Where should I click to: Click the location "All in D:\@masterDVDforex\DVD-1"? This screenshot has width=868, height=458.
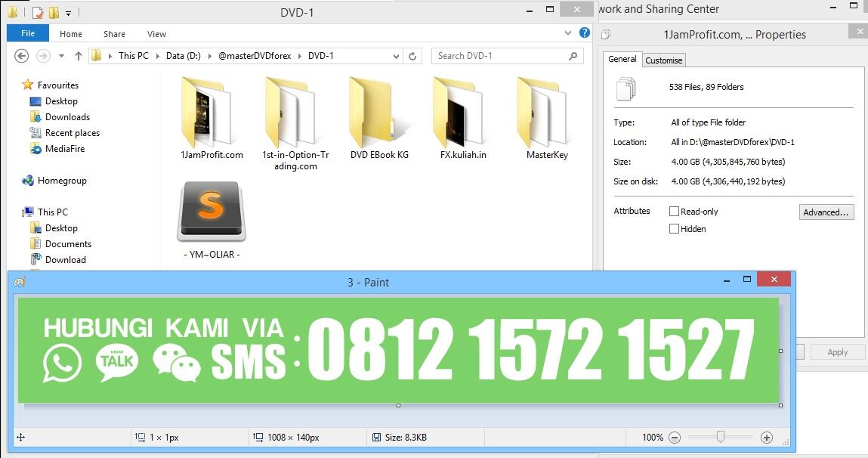pyautogui.click(x=732, y=142)
